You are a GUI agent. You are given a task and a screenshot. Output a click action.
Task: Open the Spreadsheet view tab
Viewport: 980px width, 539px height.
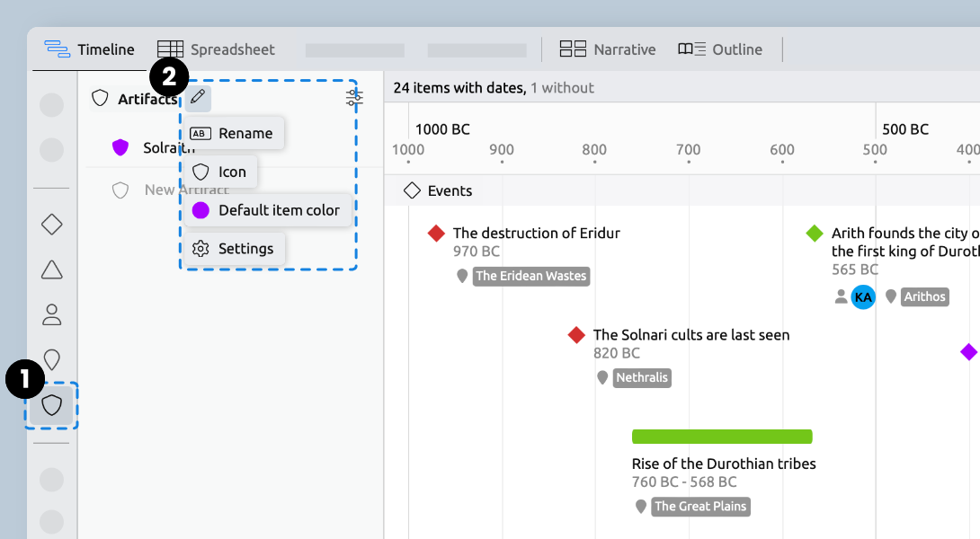(x=216, y=49)
